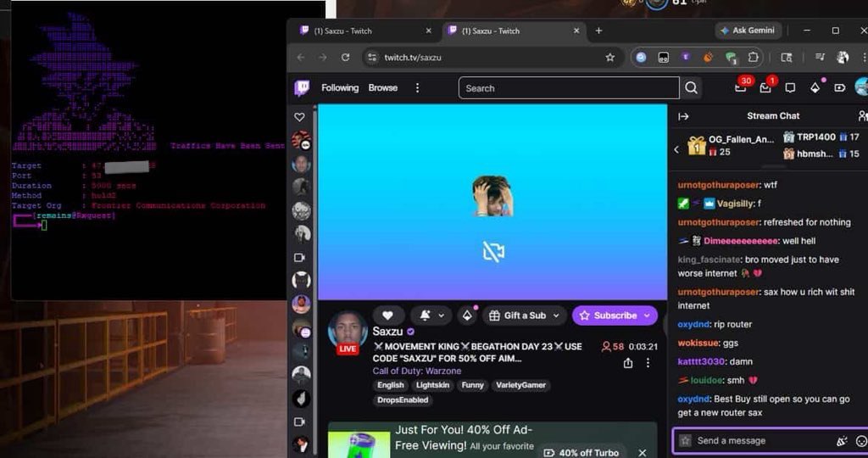Open the Following page
Screen dimensions: 868x458
coord(340,87)
